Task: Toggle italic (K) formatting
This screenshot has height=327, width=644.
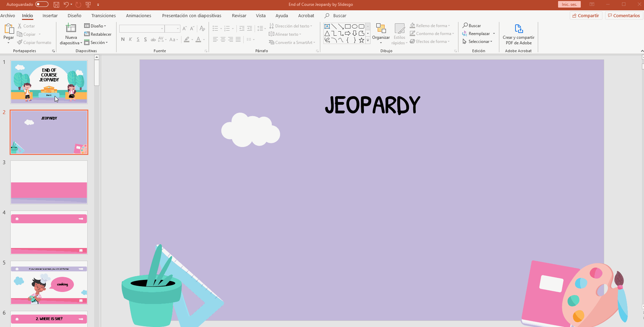Action: 130,40
